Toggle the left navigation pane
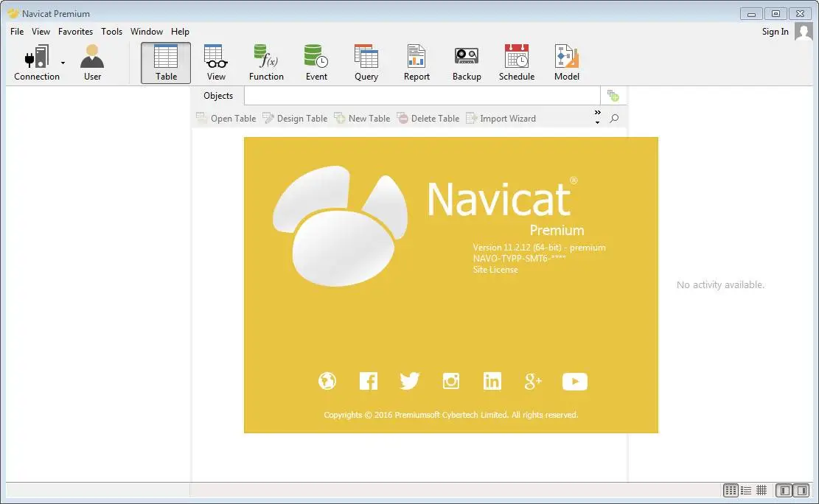Screen dimensions: 819x504 784,491
